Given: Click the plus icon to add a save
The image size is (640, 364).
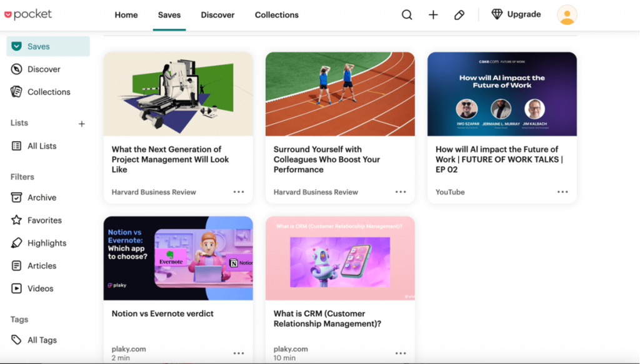Looking at the screenshot, I should click(x=433, y=15).
